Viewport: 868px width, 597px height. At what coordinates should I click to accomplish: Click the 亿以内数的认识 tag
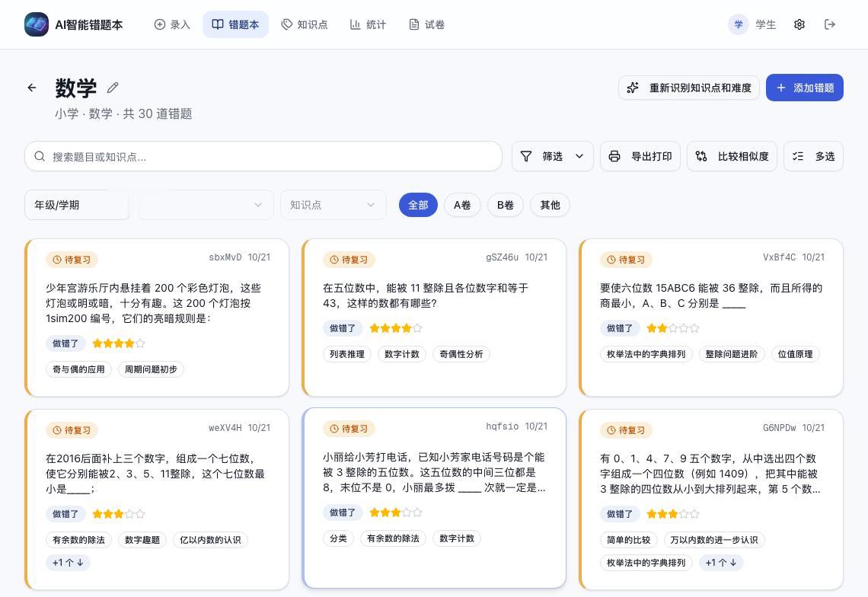[x=210, y=539]
